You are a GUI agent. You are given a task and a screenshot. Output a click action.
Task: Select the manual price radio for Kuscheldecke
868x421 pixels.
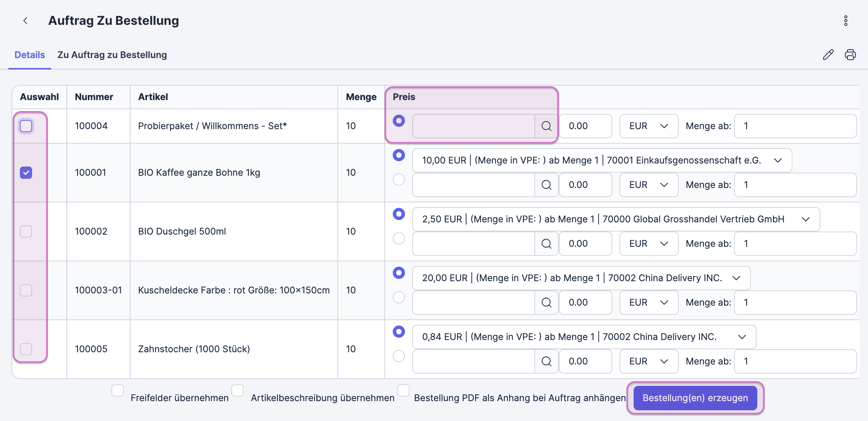399,297
